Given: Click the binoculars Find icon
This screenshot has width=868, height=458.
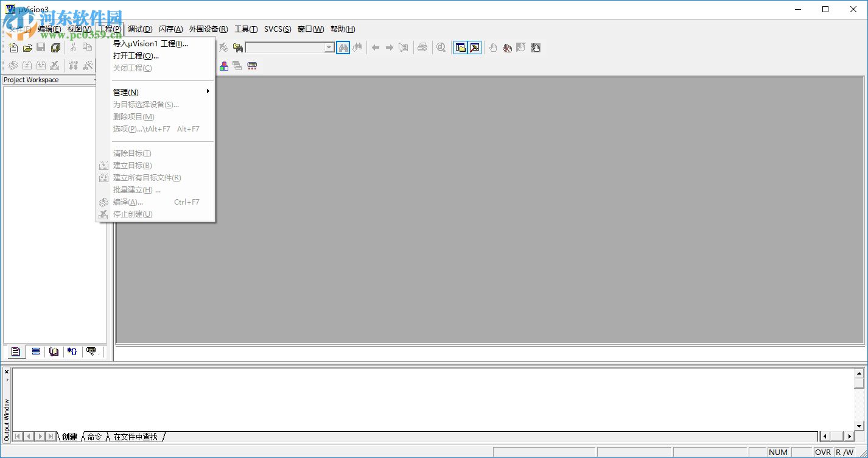Looking at the screenshot, I should 343,48.
